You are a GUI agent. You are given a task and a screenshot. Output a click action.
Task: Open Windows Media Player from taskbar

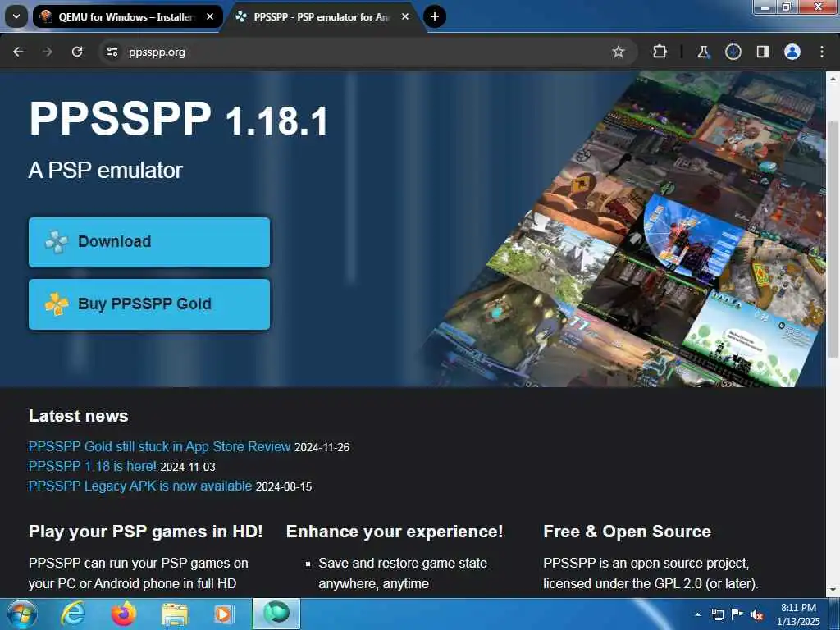coord(223,614)
